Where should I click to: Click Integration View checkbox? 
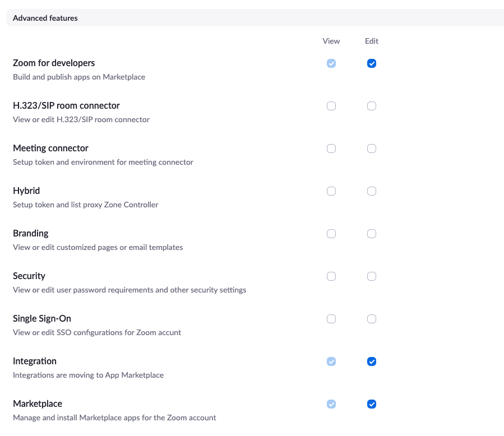pos(331,361)
